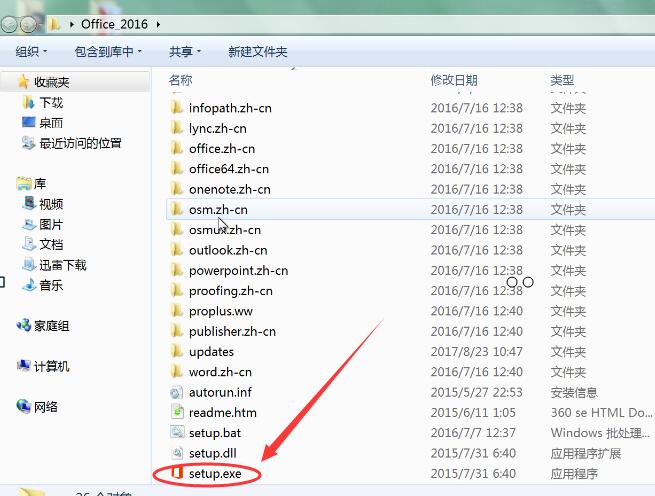655x496 pixels.
Task: Click the setup.dll file icon
Action: point(176,453)
